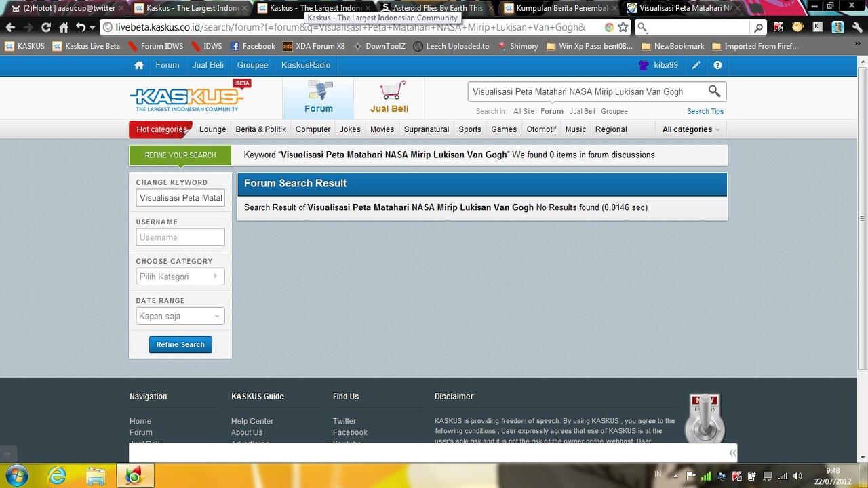Image resolution: width=868 pixels, height=488 pixels.
Task: Open the Supranatural category
Action: [427, 129]
